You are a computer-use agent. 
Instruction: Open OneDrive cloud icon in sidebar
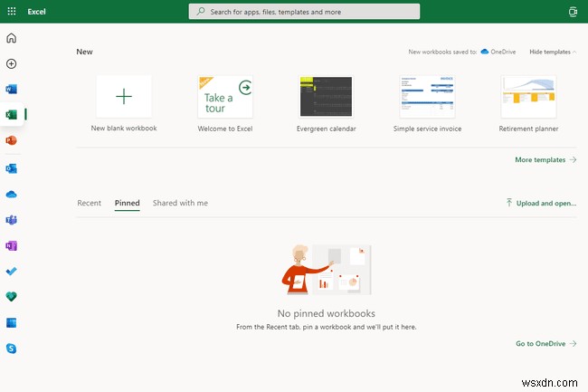pos(11,195)
